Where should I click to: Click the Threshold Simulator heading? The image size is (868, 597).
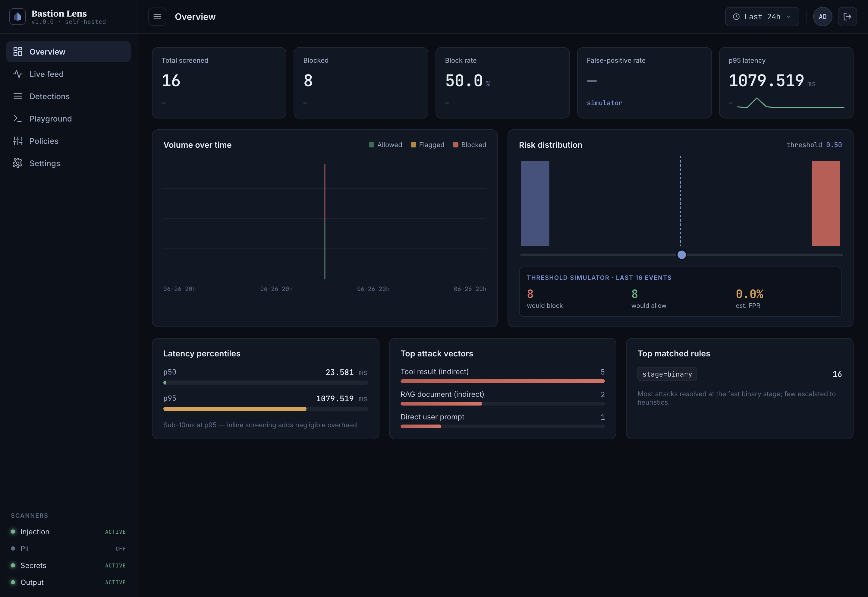point(599,278)
